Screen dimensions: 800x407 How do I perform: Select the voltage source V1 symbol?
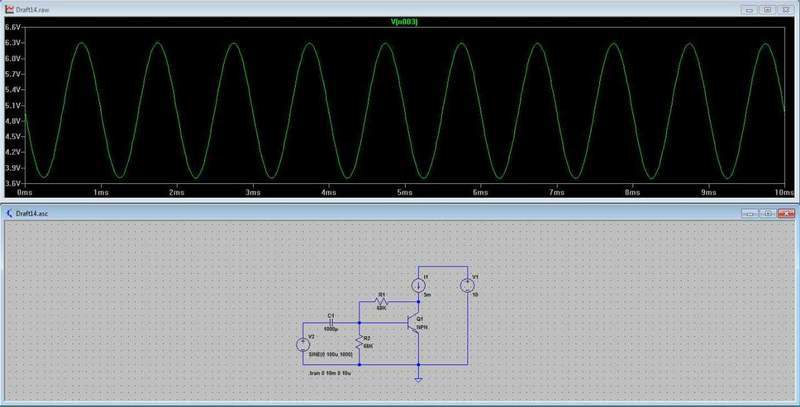[467, 286]
